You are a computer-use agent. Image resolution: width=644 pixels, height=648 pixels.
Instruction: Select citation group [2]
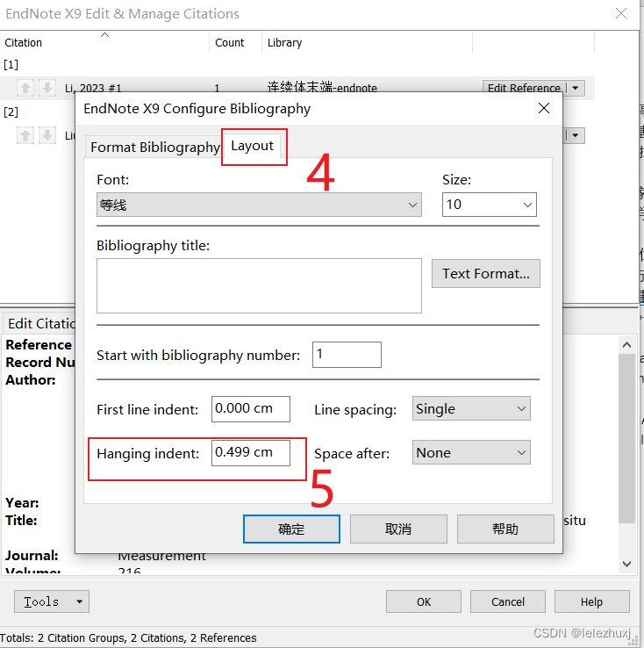click(x=11, y=112)
